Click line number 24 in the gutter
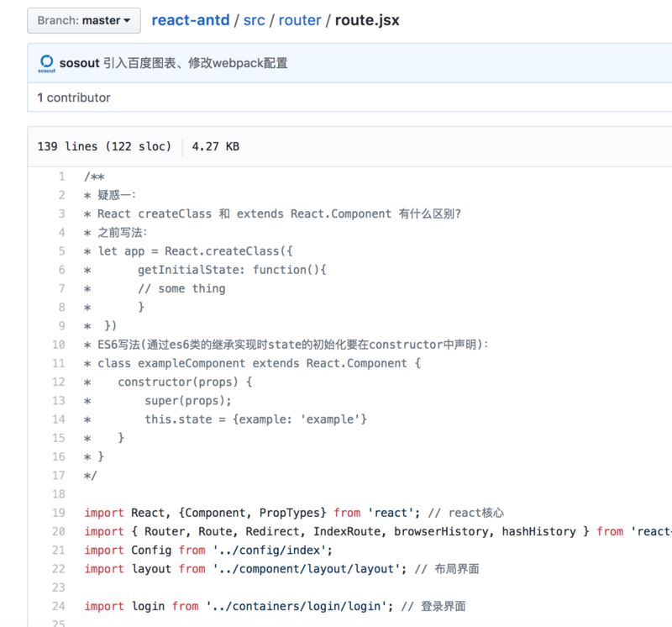 59,607
